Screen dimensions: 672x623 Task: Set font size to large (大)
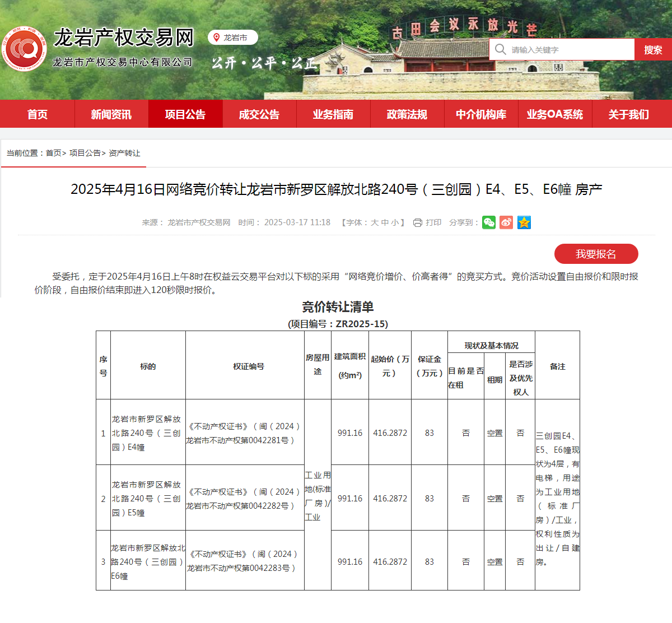click(x=375, y=222)
